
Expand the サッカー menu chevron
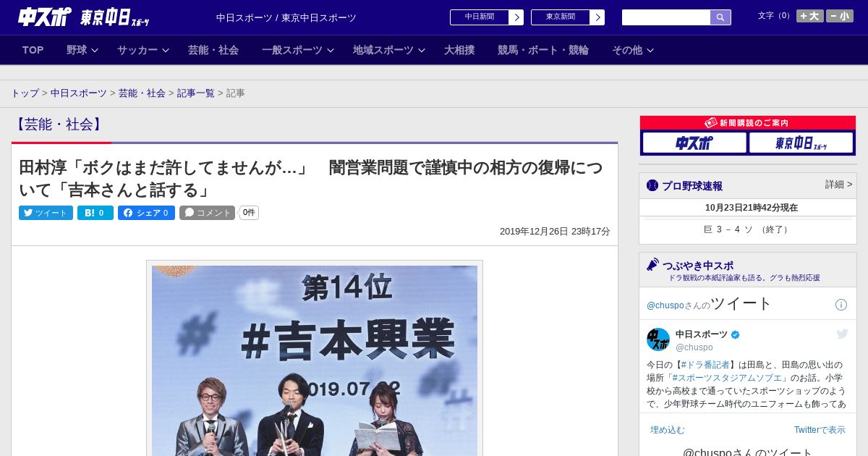pyautogui.click(x=166, y=51)
